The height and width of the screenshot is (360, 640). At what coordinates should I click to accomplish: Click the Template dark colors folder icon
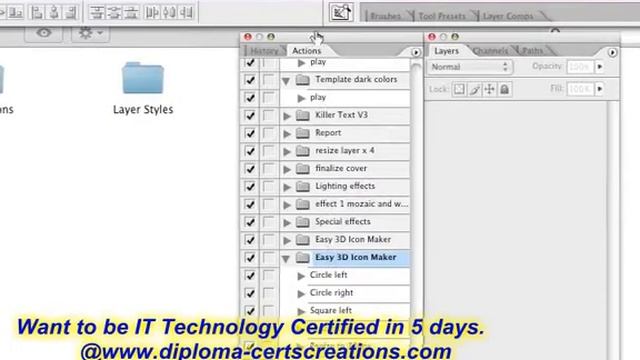(302, 80)
